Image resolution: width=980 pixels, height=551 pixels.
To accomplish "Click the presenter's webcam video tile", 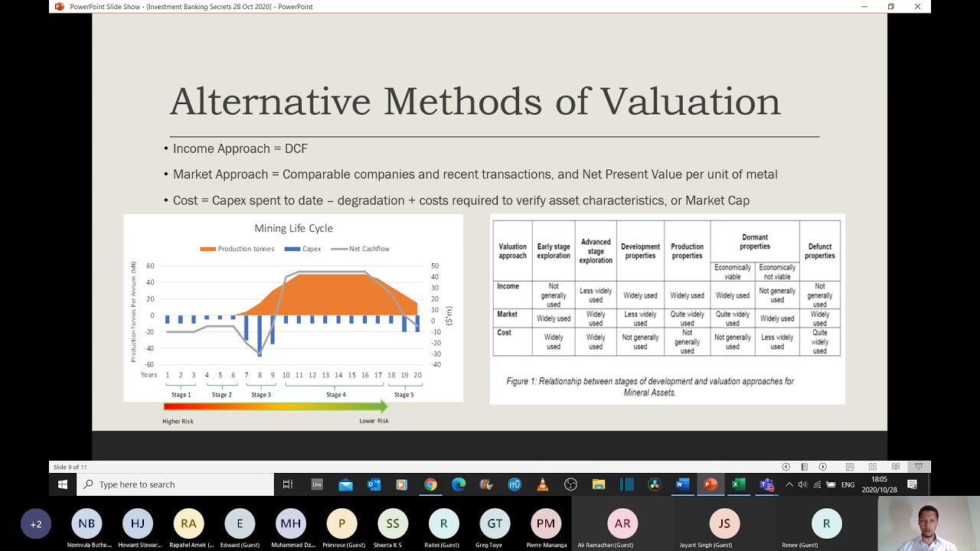I will point(929,524).
